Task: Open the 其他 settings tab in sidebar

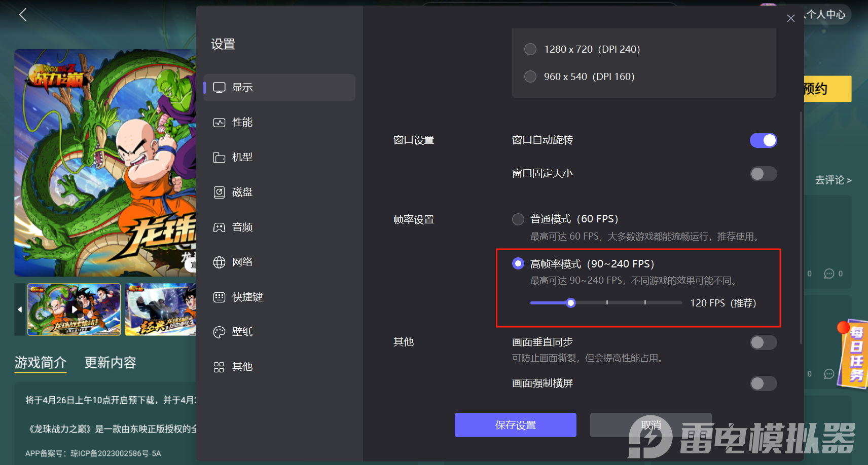Action: pos(279,367)
